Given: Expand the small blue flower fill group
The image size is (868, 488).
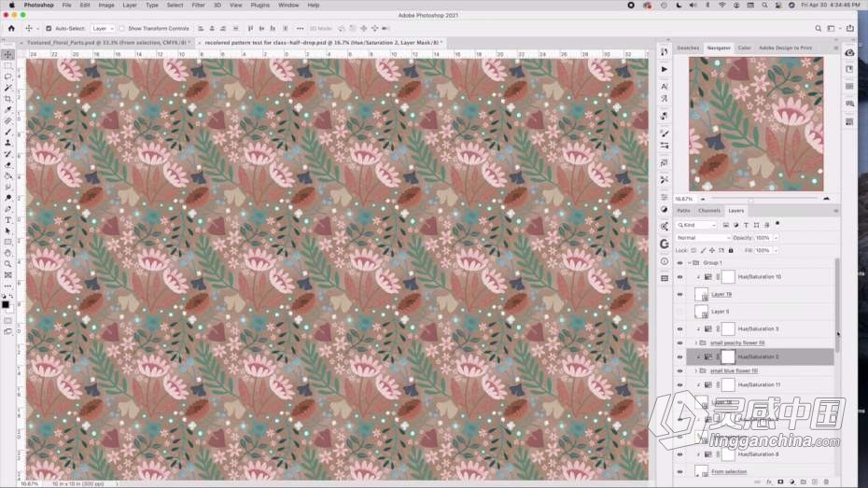Looking at the screenshot, I should click(x=696, y=370).
